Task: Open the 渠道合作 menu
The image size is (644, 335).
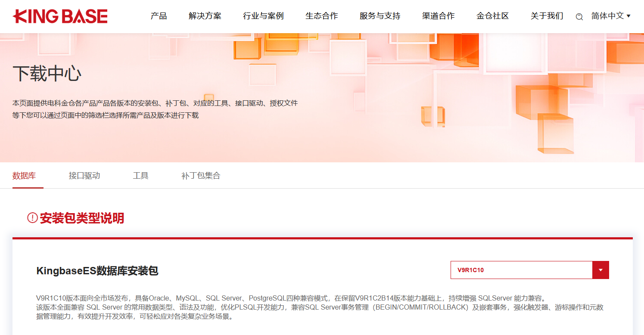Action: pos(439,16)
